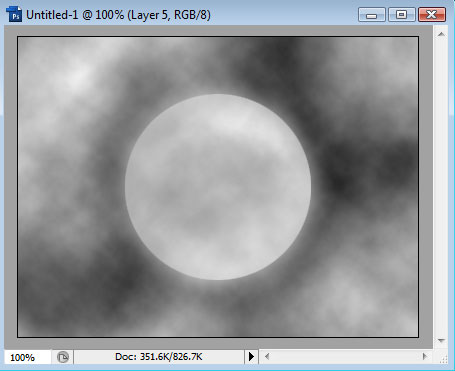
Task: Click the vertical scrollbar down arrow
Action: coord(441,341)
